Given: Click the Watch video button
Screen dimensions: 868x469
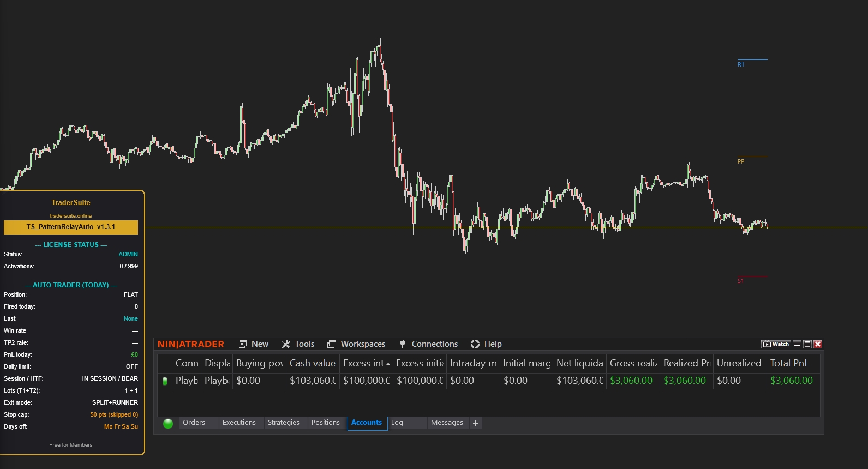Looking at the screenshot, I should coord(776,344).
